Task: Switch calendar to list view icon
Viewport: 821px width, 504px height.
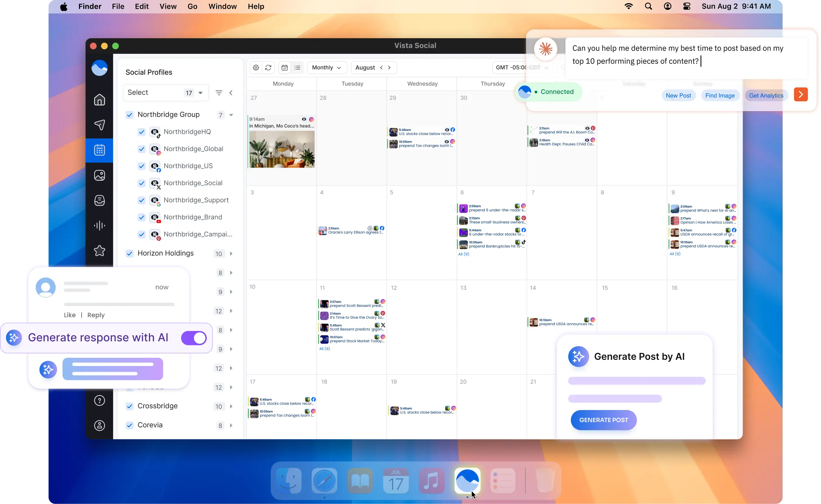Action: (297, 67)
